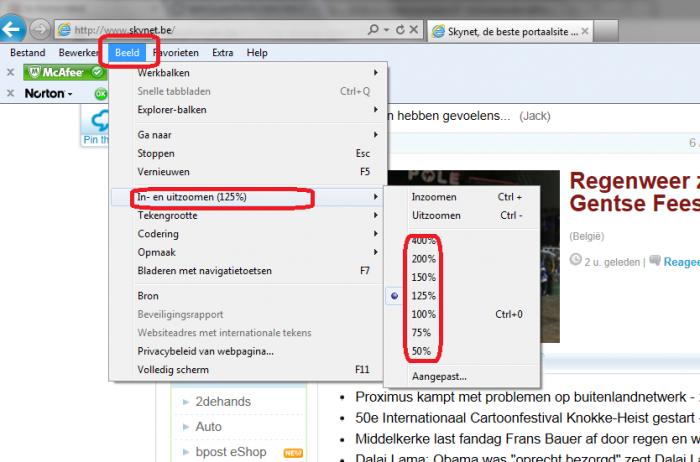This screenshot has height=462, width=700.
Task: Open Proximus buitenlandnetwerk news link
Action: [521, 397]
